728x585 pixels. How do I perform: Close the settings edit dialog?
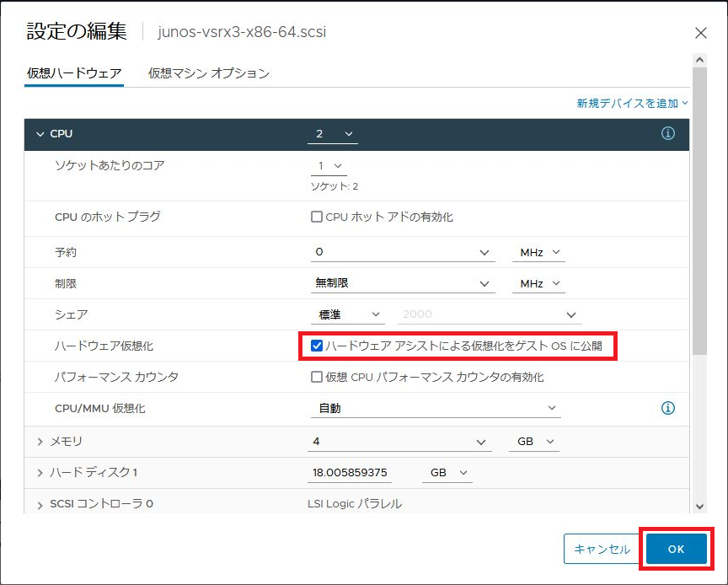700,33
